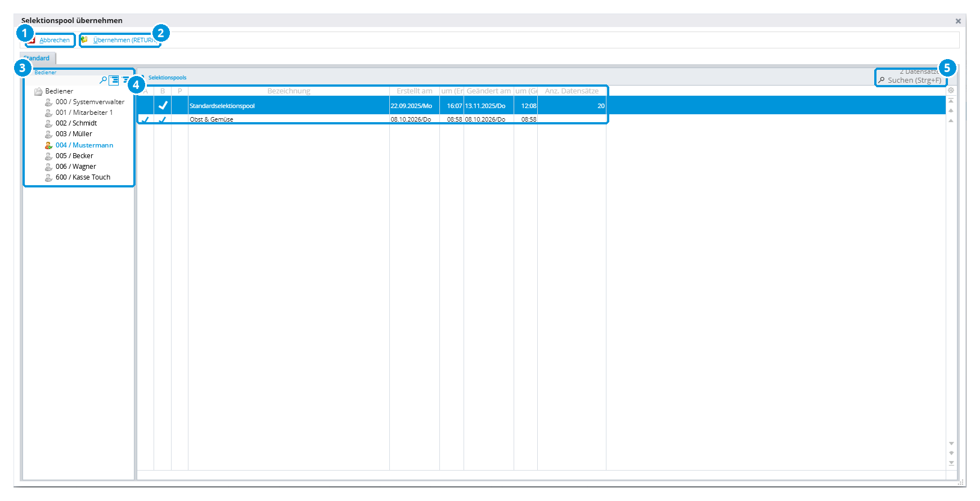Click the user icon beside 600 / Kasse Touch
The width and height of the screenshot is (980, 501).
(x=49, y=177)
